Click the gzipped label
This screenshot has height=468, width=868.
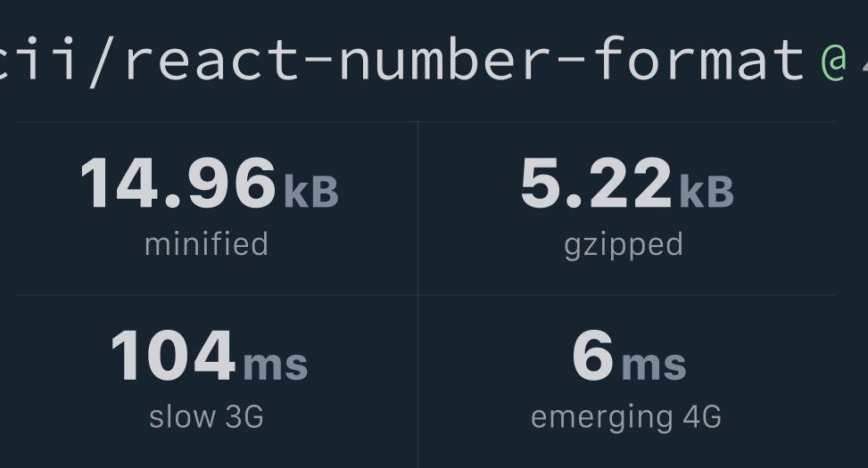[624, 246]
